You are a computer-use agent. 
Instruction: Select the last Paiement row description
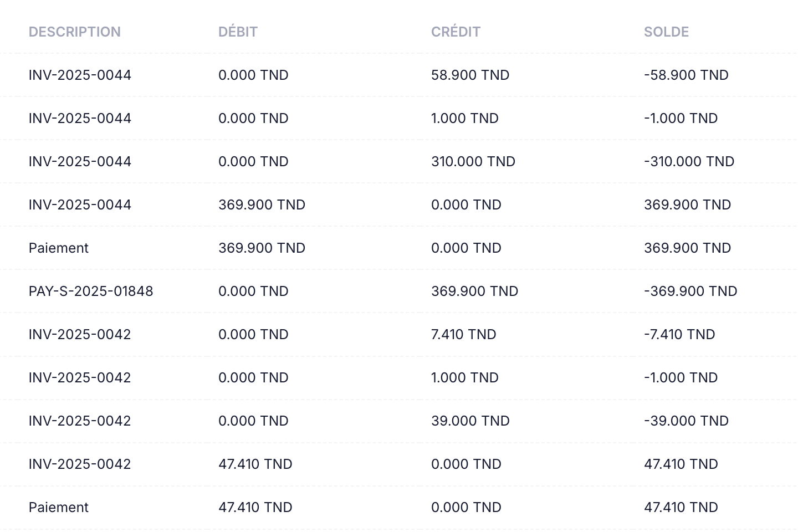[x=59, y=507]
